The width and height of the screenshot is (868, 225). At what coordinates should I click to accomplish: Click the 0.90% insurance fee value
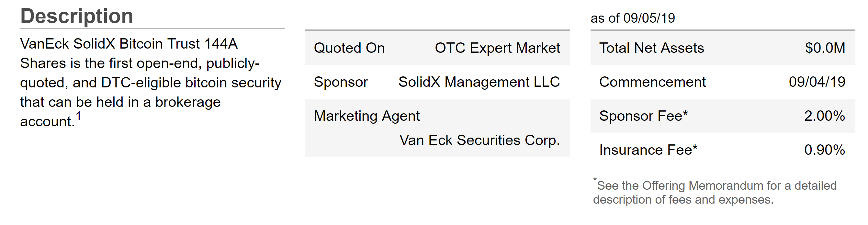824,150
